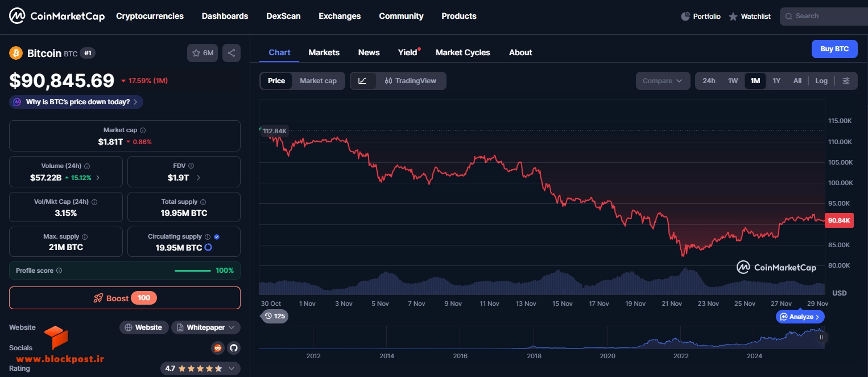Click the search magnifier icon
868x377 pixels.
(789, 17)
